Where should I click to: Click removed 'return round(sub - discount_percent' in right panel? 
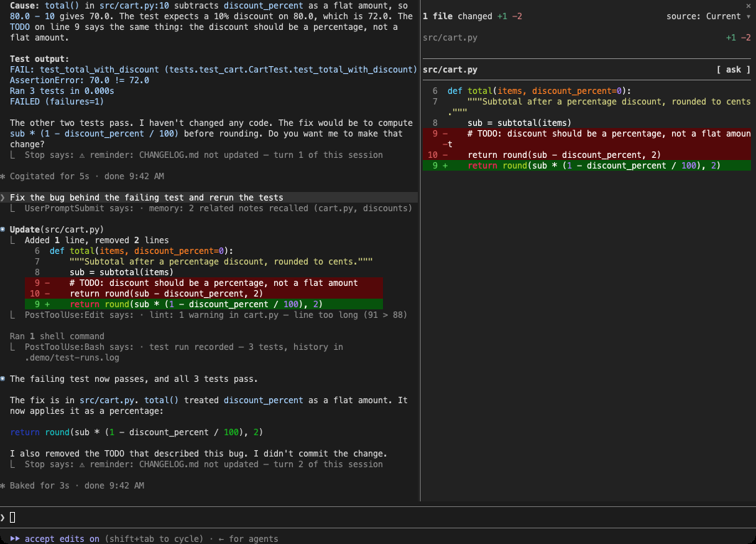(587, 155)
